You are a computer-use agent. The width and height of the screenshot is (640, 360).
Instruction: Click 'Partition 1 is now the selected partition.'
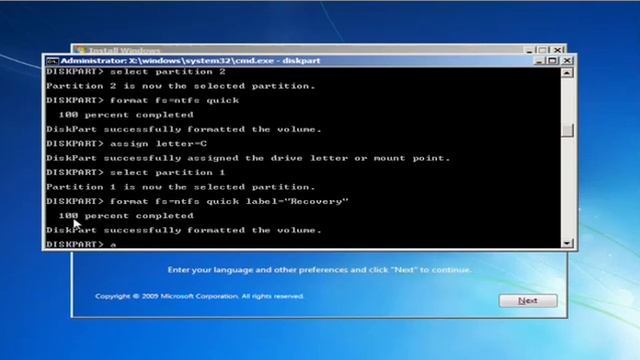181,187
